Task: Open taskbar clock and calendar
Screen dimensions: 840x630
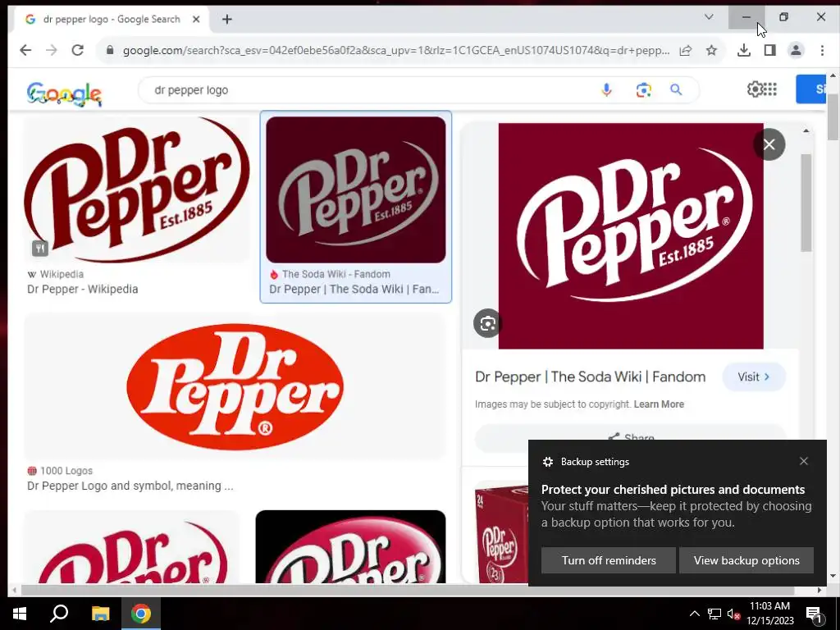Action: (x=769, y=614)
